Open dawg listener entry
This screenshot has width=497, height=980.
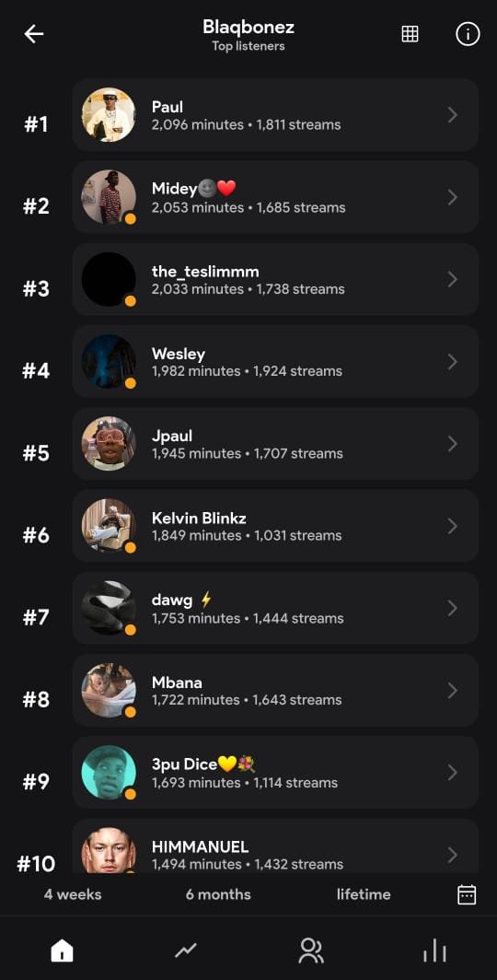pos(275,608)
